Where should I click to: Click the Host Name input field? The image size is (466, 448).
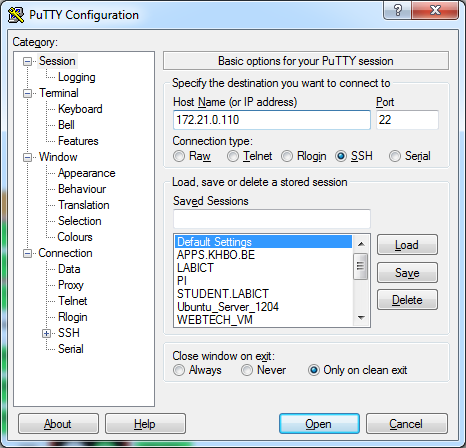[x=272, y=120]
